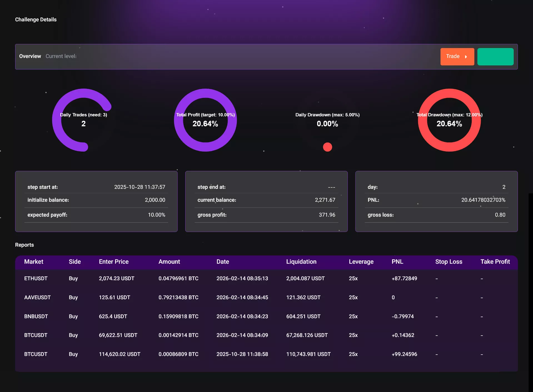
Task: Click the Liquidation column header
Action: click(x=301, y=262)
